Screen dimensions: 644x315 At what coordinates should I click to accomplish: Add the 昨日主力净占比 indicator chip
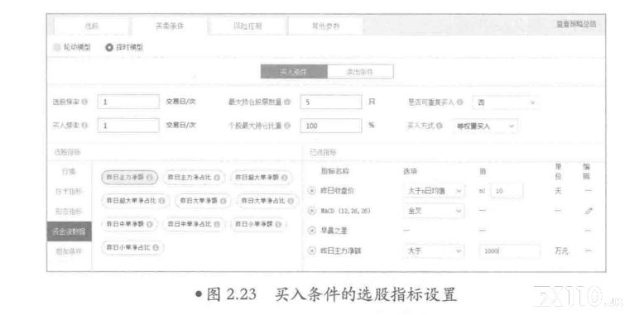(x=195, y=177)
